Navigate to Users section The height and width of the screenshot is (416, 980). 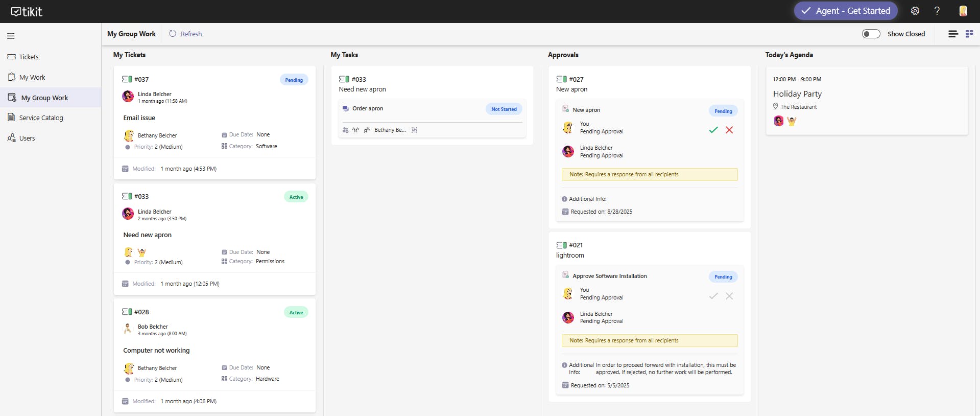pos(27,138)
